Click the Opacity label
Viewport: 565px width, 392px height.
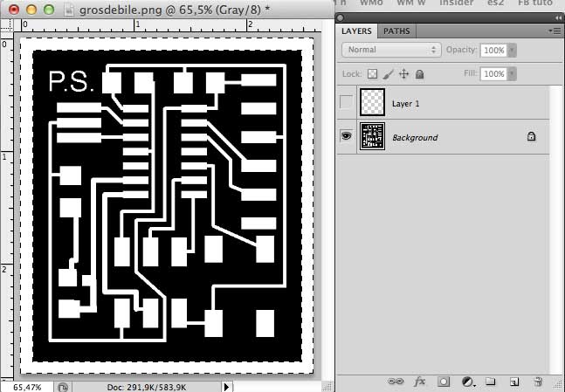462,50
